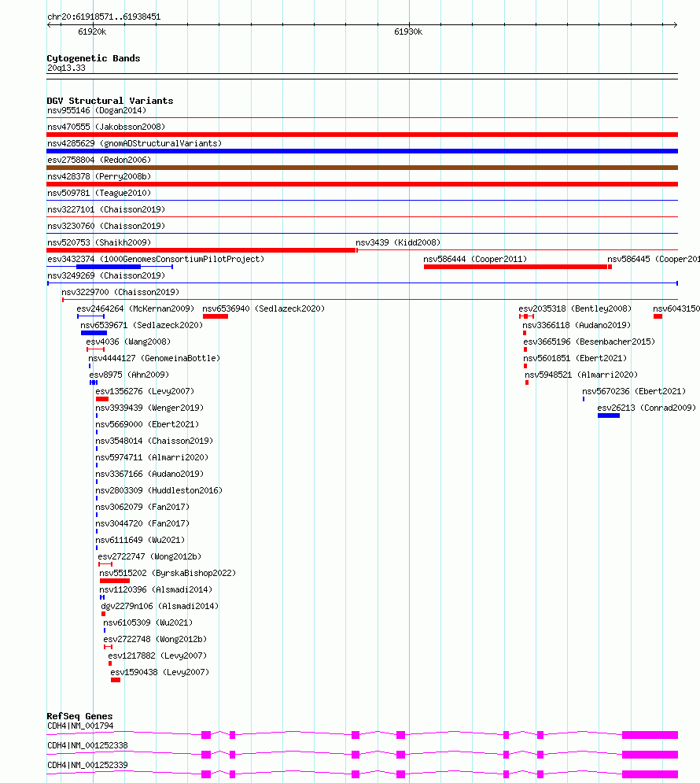Click the nsv3439 (Kidd2008) label
Viewport: 700px width, 783px height.
(x=398, y=242)
